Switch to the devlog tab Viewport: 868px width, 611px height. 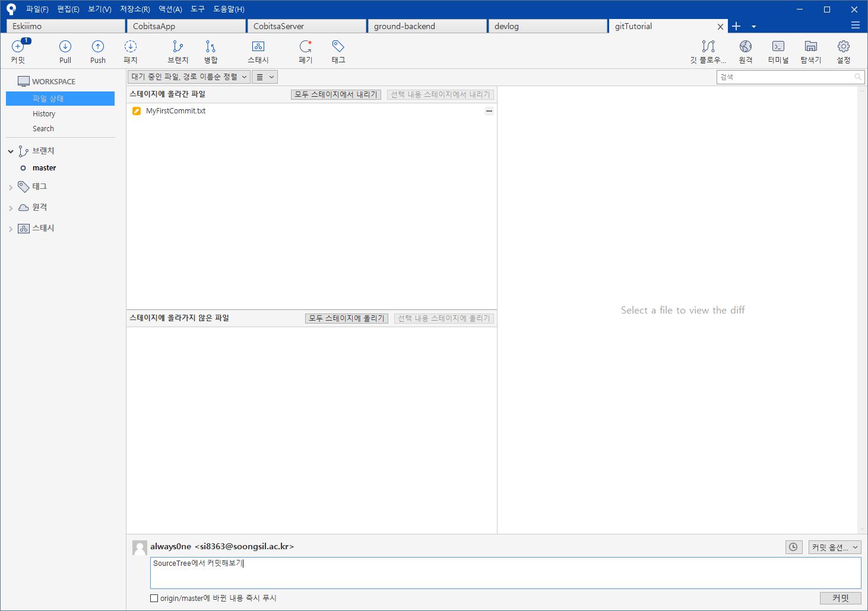548,26
